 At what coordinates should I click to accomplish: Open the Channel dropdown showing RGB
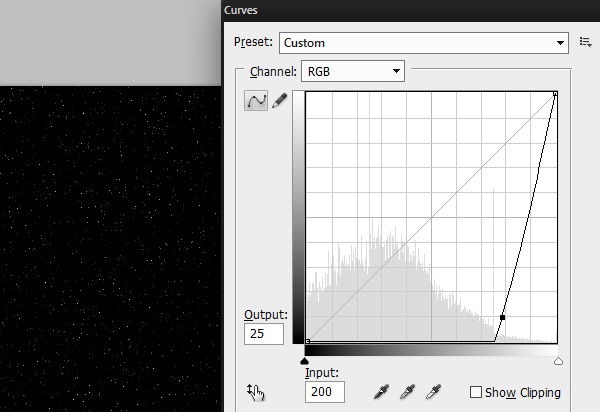(x=353, y=71)
